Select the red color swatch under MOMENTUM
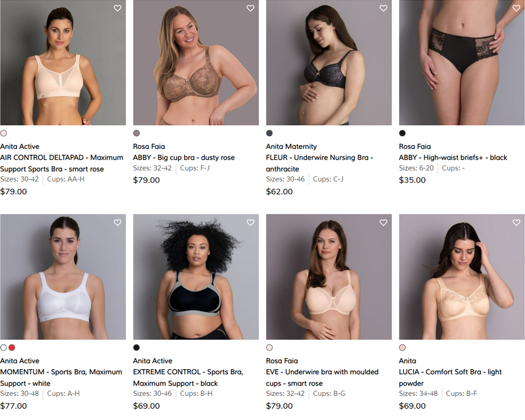This screenshot has height=420, width=525. click(x=11, y=348)
